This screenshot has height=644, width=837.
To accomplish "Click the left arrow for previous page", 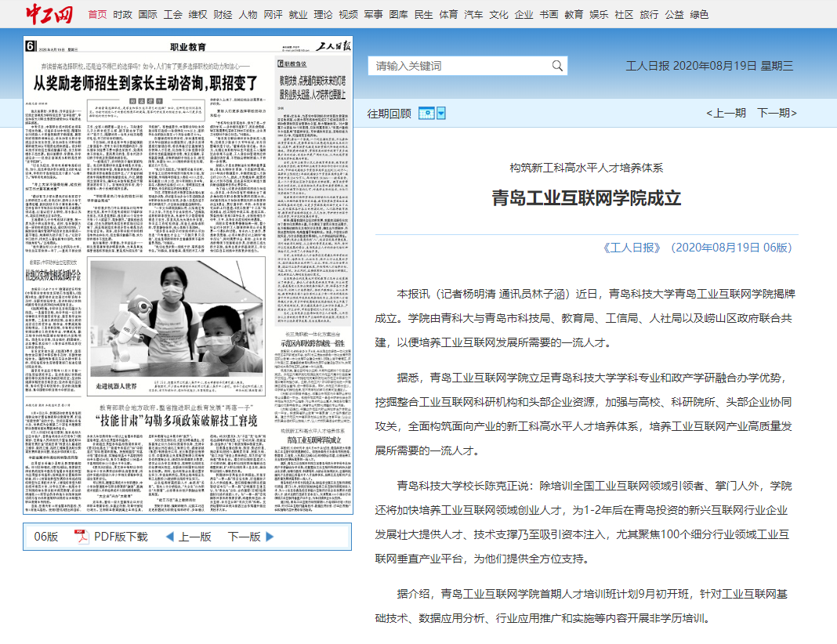I will [168, 537].
